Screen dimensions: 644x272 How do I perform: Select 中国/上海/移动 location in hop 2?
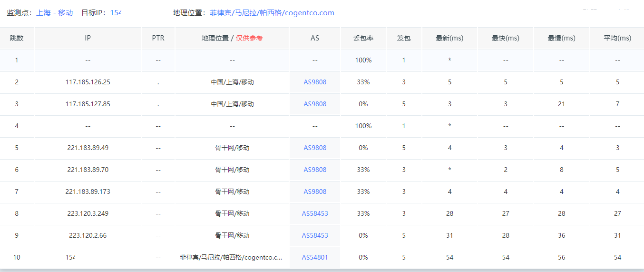[x=232, y=82]
